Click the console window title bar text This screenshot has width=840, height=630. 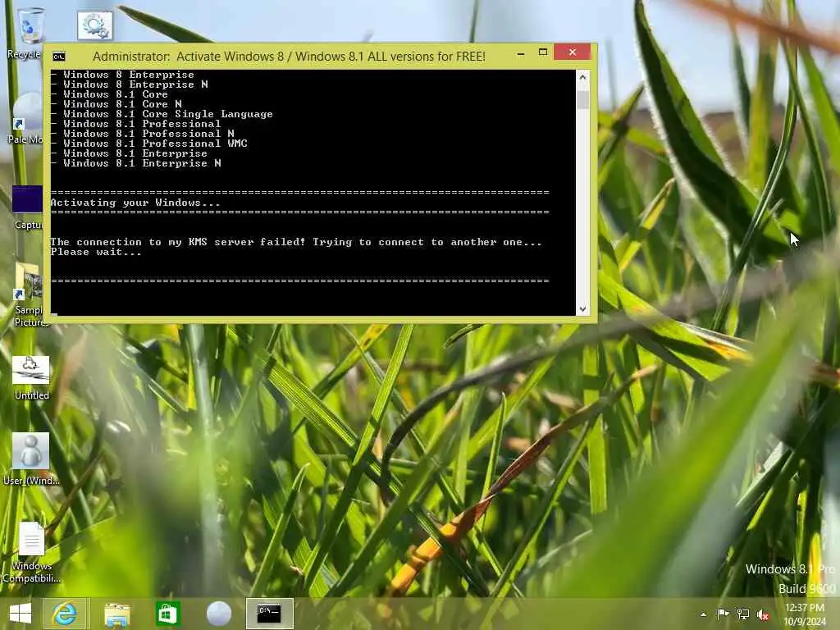coord(289,57)
